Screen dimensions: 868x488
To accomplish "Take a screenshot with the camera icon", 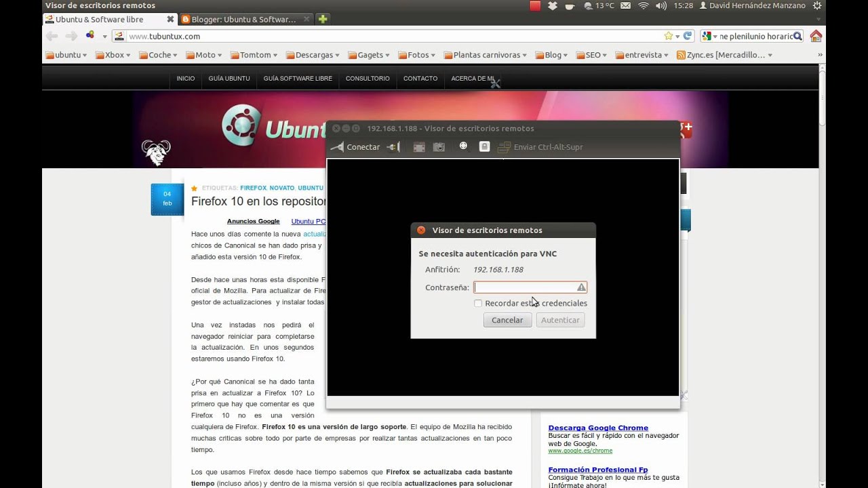I will coord(439,147).
